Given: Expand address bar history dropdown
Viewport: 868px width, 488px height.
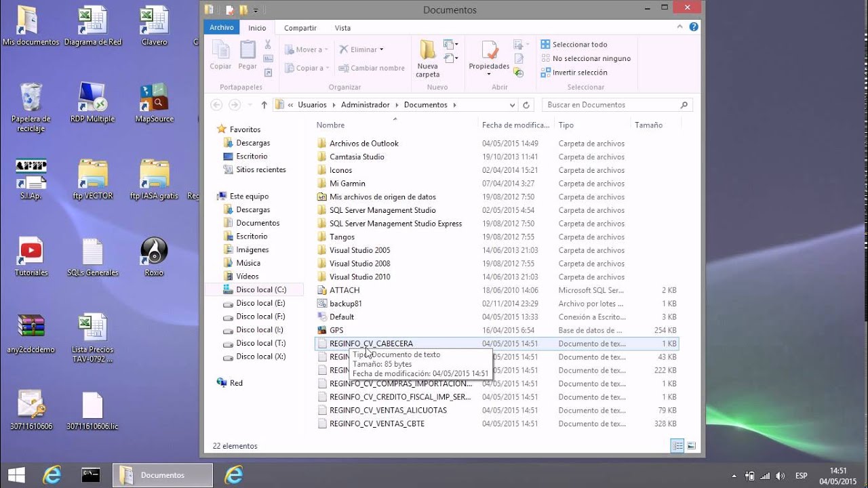Looking at the screenshot, I should coord(512,105).
